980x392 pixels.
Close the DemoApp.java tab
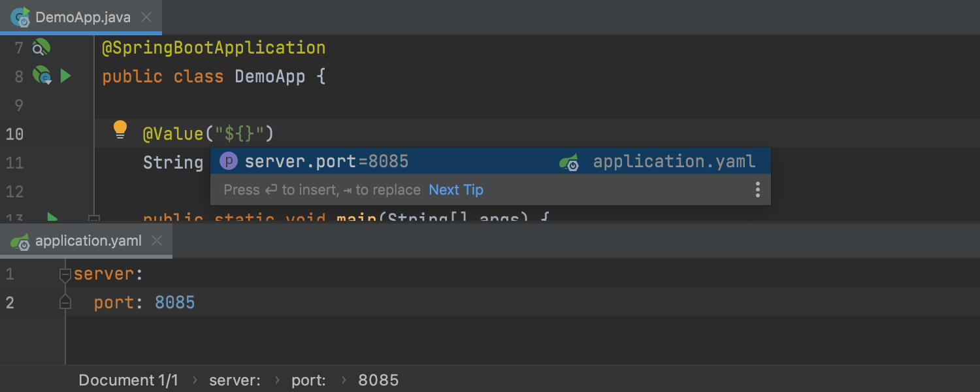click(146, 18)
